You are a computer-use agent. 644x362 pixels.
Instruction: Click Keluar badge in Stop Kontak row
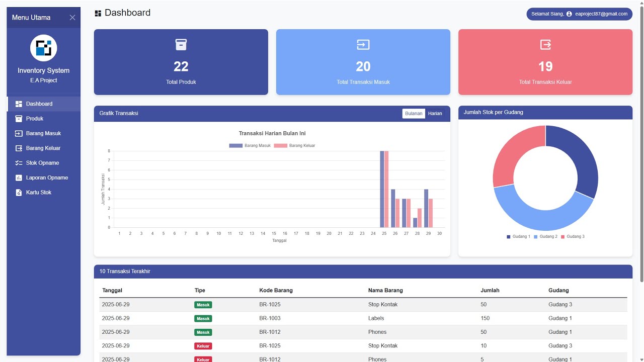(203, 346)
